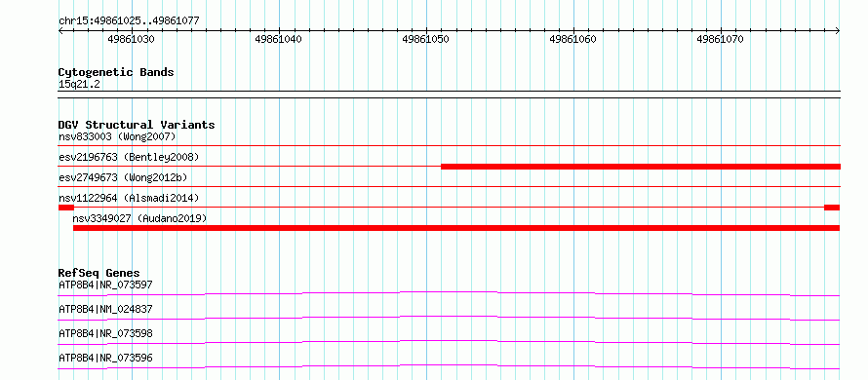Click the right red block of nsv1122964

[x=832, y=208]
